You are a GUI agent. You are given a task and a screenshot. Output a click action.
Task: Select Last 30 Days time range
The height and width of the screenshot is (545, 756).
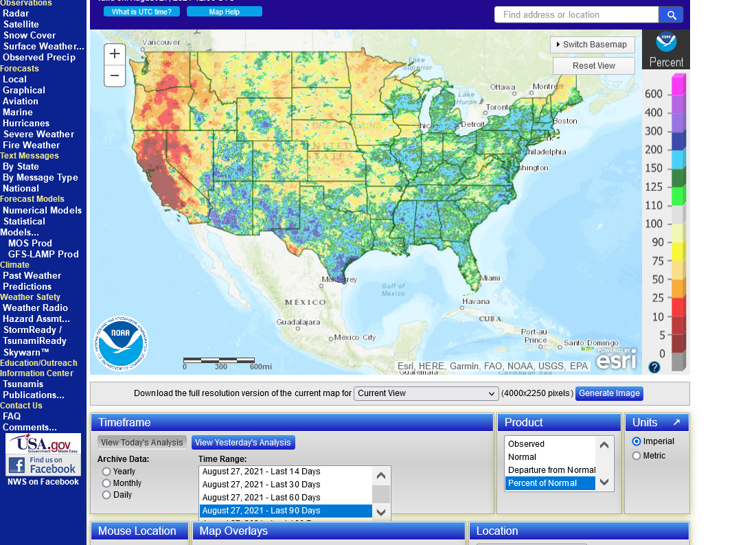click(x=286, y=485)
